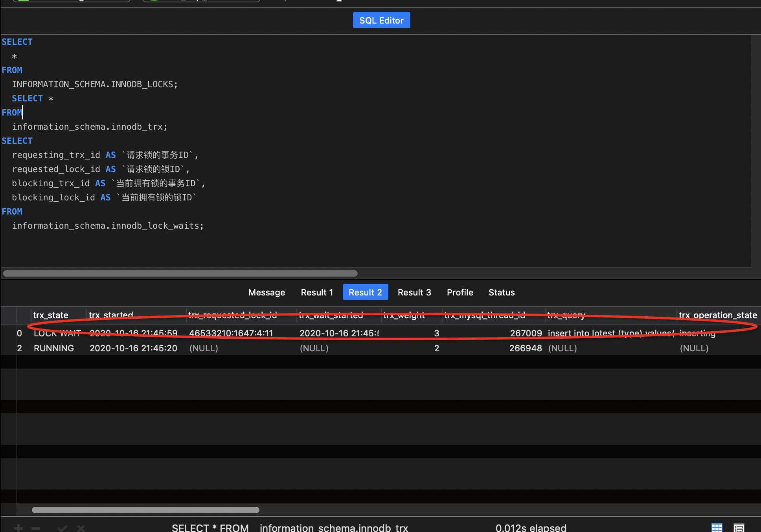Apply changes with checkmark icon

(x=62, y=528)
